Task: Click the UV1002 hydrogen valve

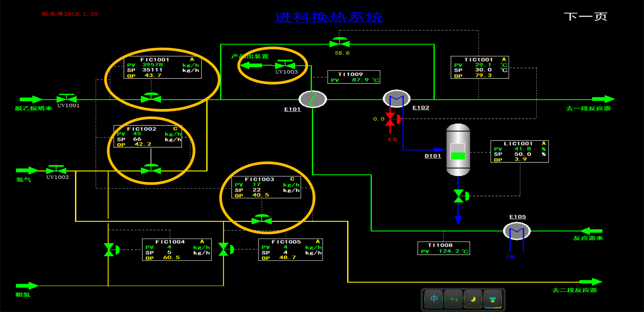Action: point(56,170)
